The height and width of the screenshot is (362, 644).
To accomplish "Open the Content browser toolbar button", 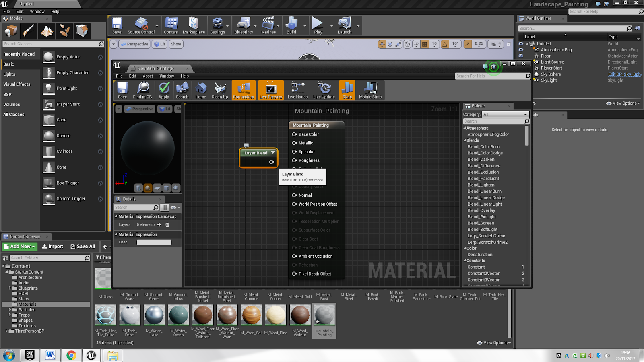I will (171, 26).
